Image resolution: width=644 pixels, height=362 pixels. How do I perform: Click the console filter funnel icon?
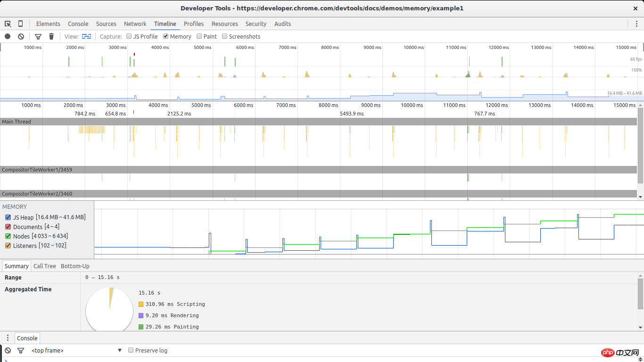point(21,350)
